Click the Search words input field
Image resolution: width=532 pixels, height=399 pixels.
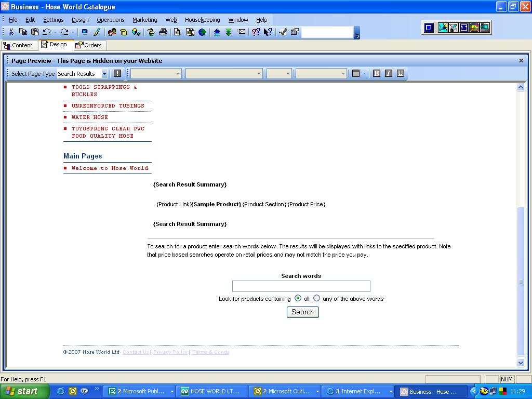301,286
